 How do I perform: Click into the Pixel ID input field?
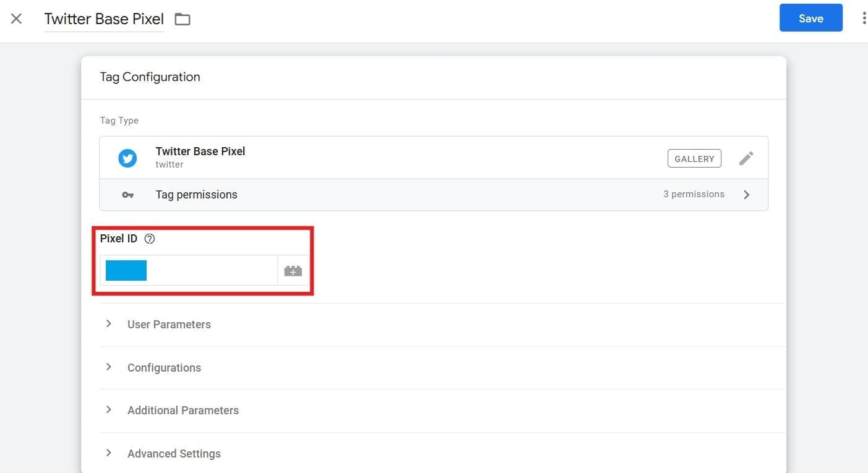tap(210, 271)
